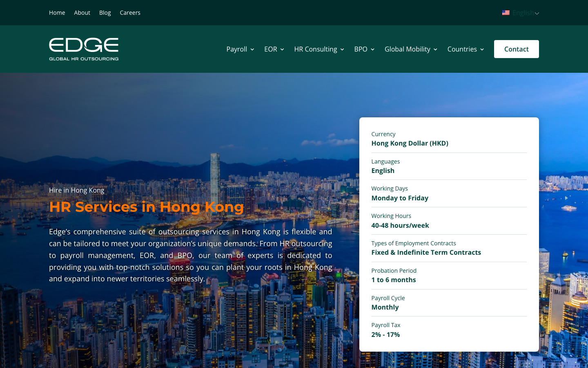Viewport: 588px width, 368px height.
Task: Click the Payroll Cycle label
Action: click(388, 298)
